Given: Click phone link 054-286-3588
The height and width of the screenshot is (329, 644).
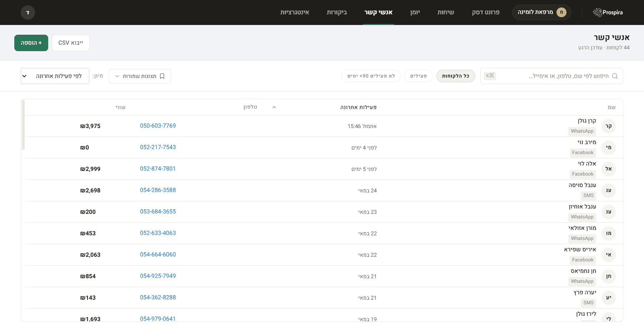Looking at the screenshot, I should point(158,190).
